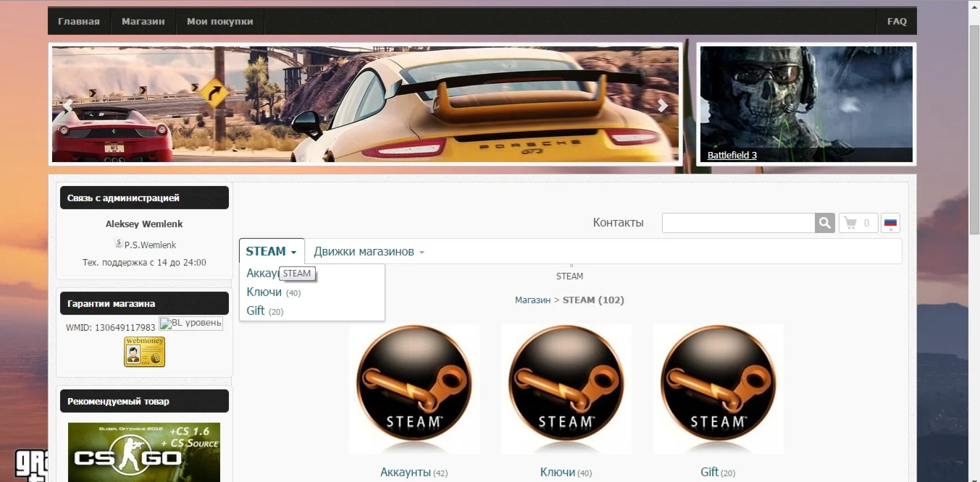
Task: Click the Магазин breadcrumb link
Action: click(x=532, y=300)
